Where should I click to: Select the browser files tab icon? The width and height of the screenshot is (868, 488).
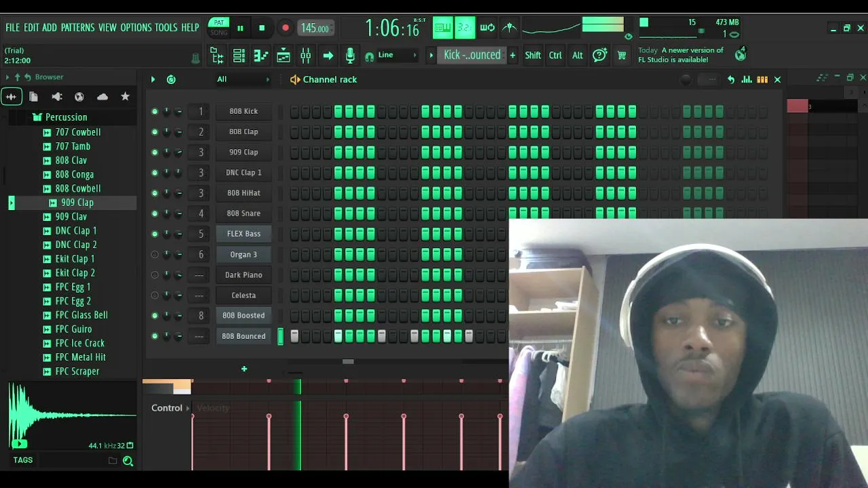(33, 97)
